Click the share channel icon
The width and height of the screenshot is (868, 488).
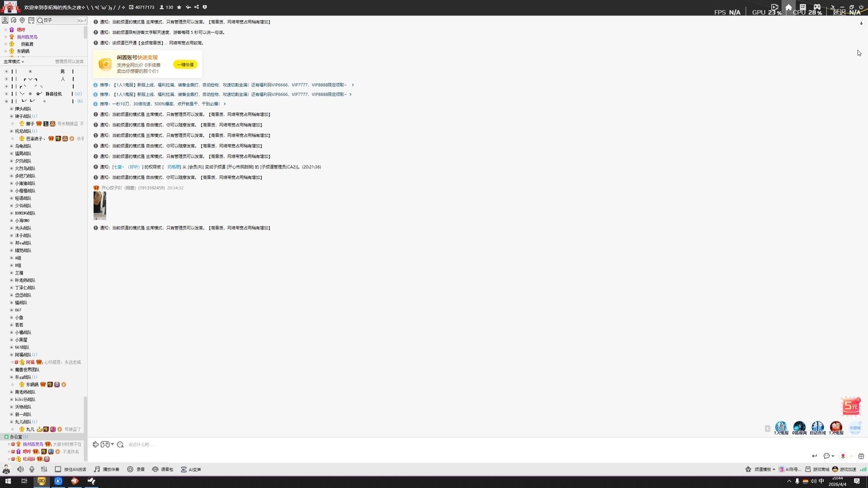(x=197, y=7)
